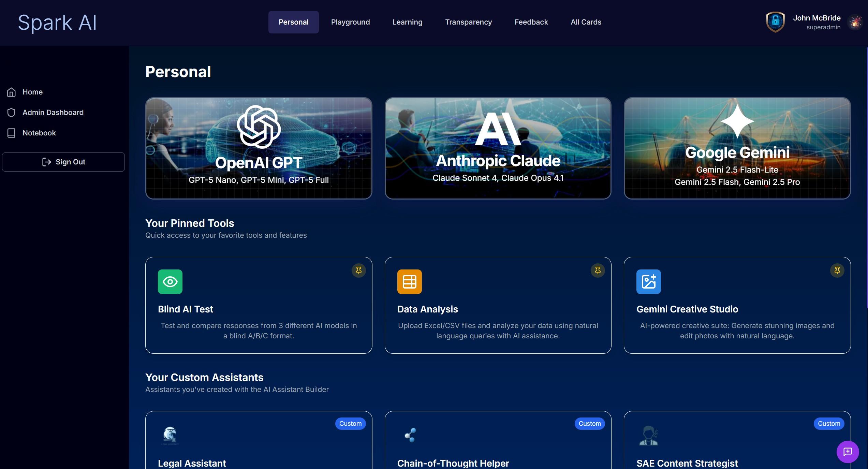This screenshot has height=469, width=868.
Task: Click the 'Claude Sonnet 4, Claude Opus 4.1' text
Action: pos(498,178)
